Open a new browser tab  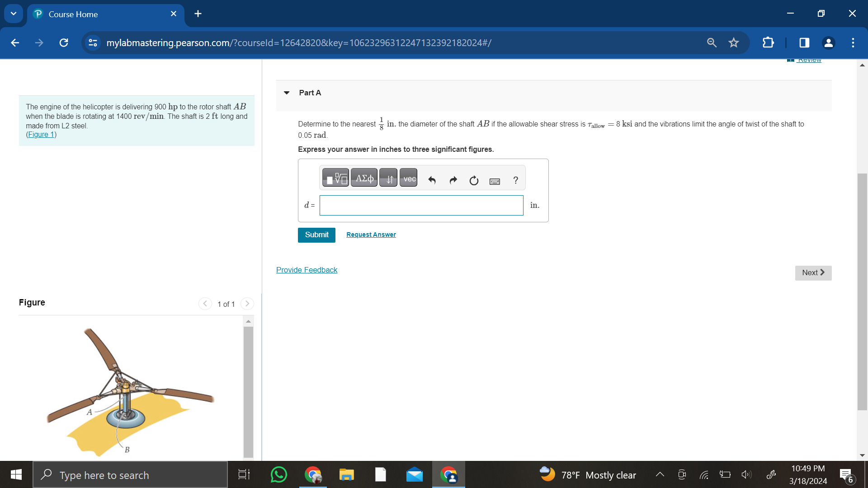click(198, 14)
